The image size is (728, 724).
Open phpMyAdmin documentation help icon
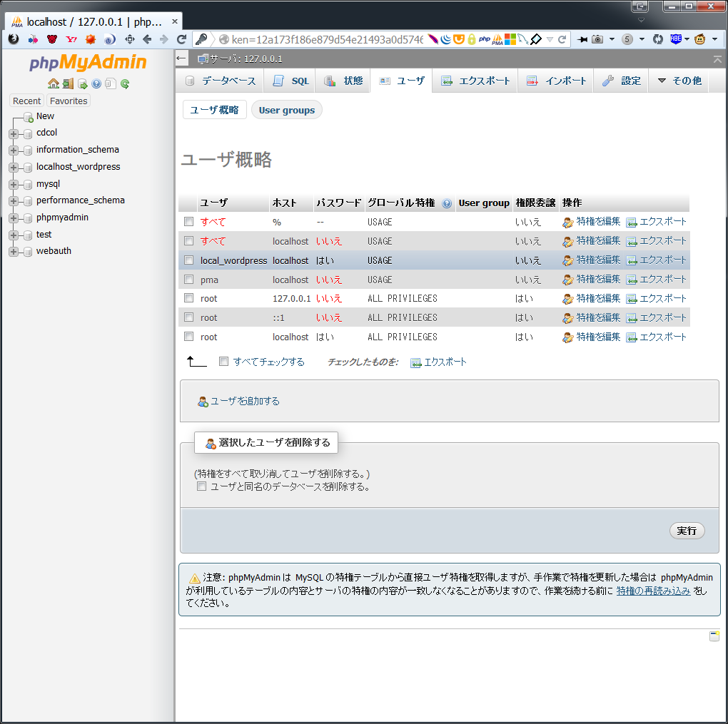(x=96, y=83)
